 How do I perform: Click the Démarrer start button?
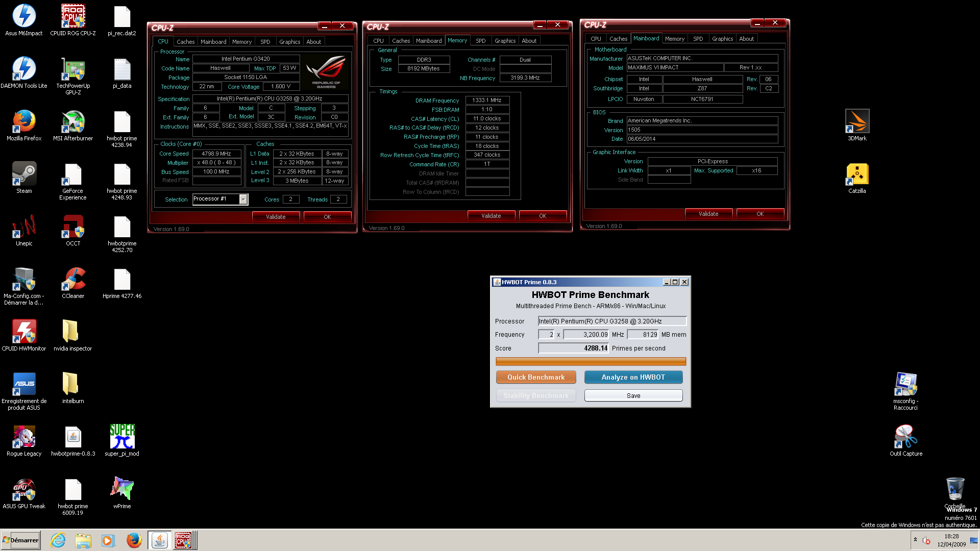point(21,540)
